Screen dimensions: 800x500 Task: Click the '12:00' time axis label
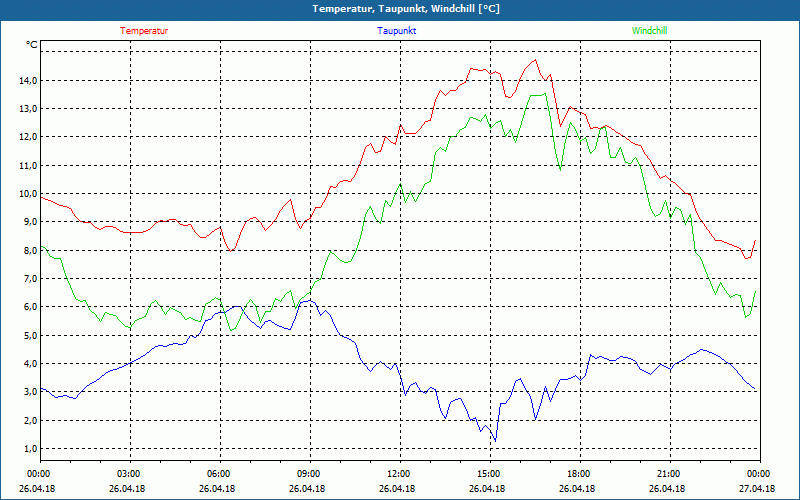coord(398,474)
